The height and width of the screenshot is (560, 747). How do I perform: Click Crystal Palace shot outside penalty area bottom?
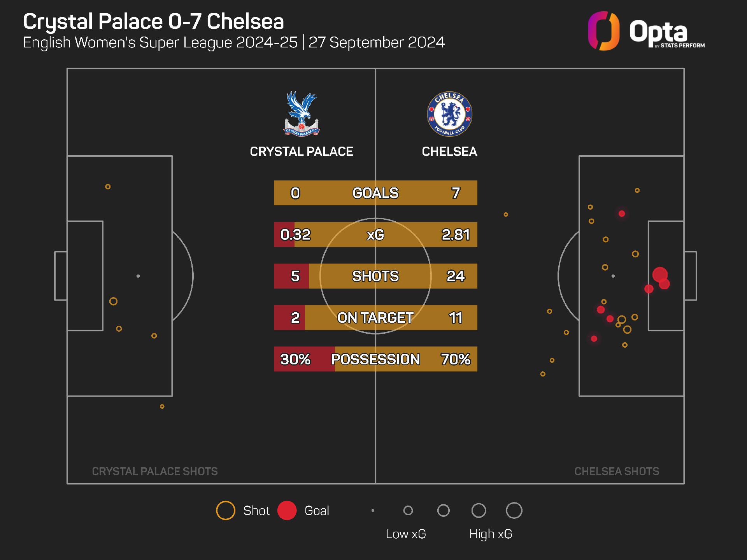pyautogui.click(x=162, y=406)
